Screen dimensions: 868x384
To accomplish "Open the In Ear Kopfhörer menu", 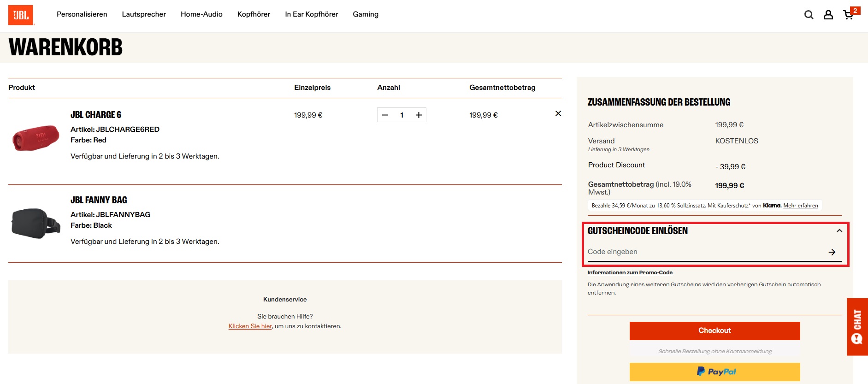I will 312,14.
